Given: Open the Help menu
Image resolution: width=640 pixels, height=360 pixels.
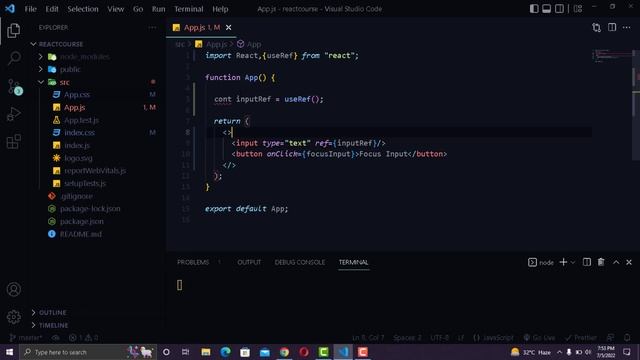Looking at the screenshot, I should pos(220,9).
